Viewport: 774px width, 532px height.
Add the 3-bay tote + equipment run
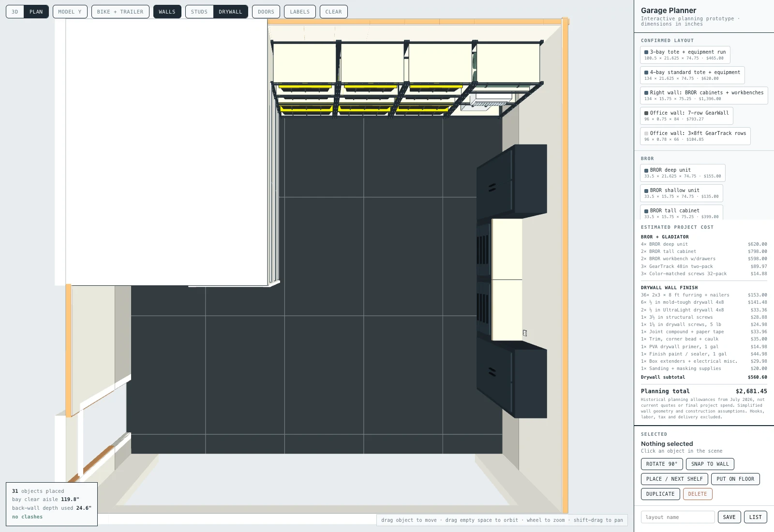point(685,55)
